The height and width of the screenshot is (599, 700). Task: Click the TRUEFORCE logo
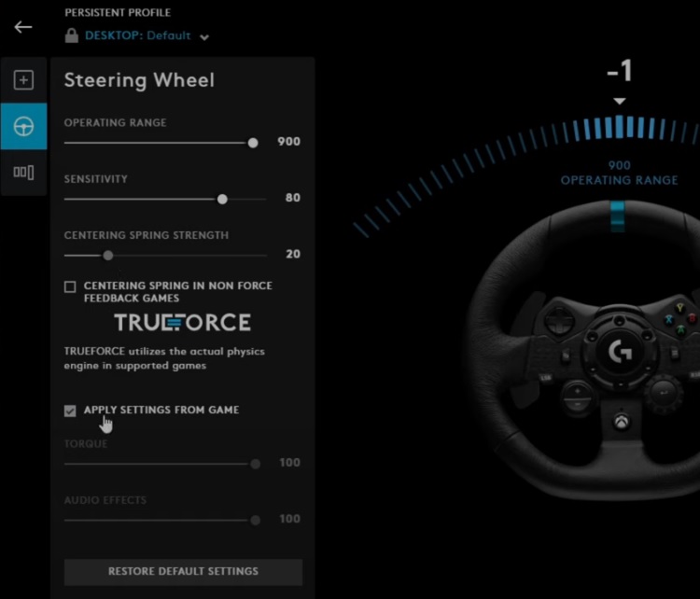(x=183, y=322)
